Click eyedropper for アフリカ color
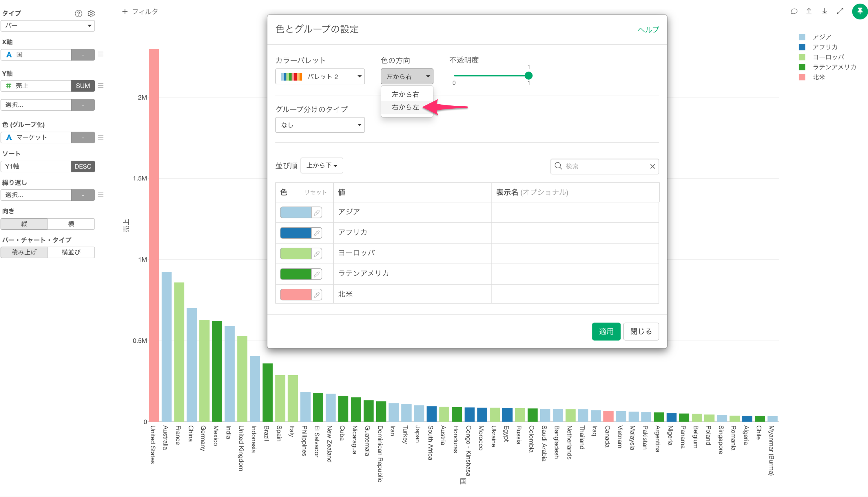The height and width of the screenshot is (497, 868). click(x=317, y=233)
